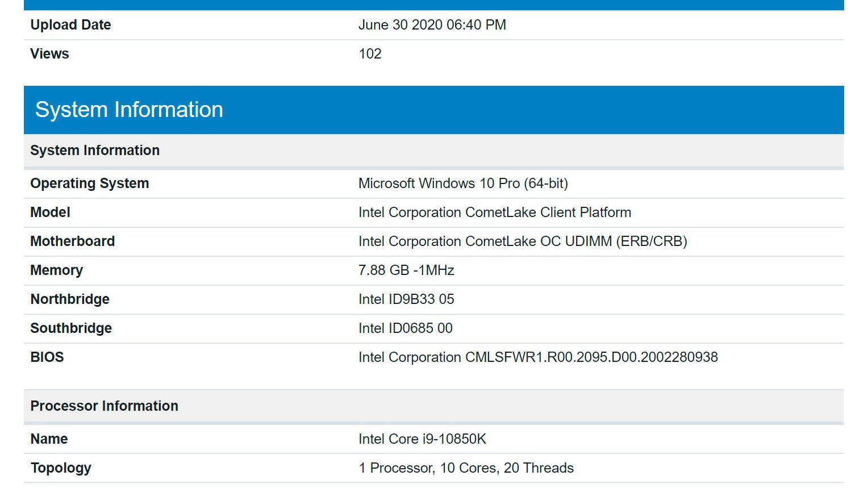Image resolution: width=868 pixels, height=488 pixels.
Task: Select CometLake OC UDIMM (ERB/CRB) value
Action: (523, 241)
